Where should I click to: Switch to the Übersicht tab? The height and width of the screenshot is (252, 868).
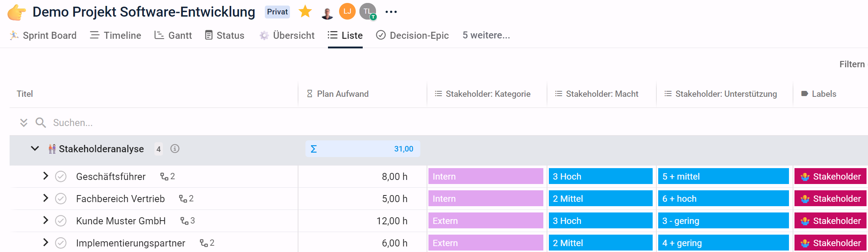tap(287, 35)
